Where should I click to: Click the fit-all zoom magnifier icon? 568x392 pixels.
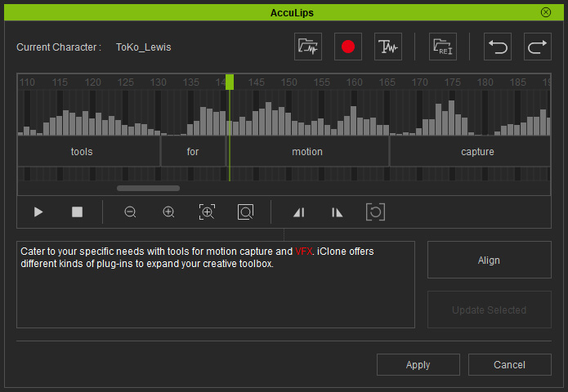pos(245,212)
